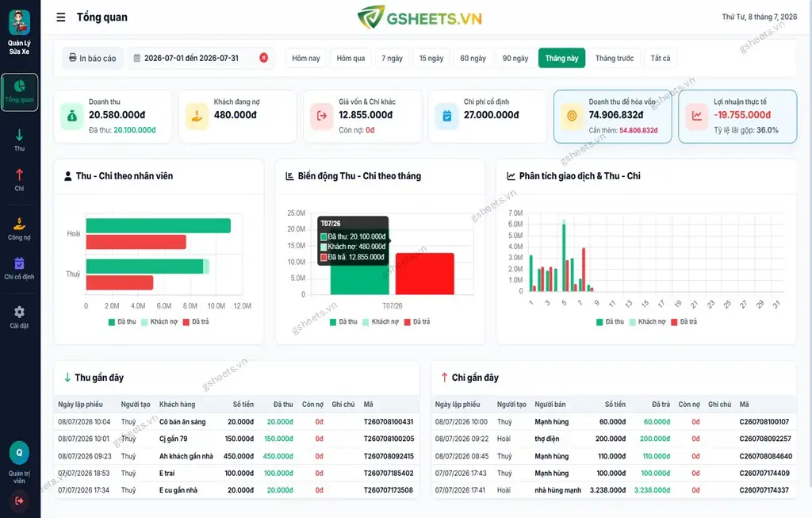This screenshot has width=812, height=518.
Task: Select the 60 ngày filter
Action: click(473, 58)
